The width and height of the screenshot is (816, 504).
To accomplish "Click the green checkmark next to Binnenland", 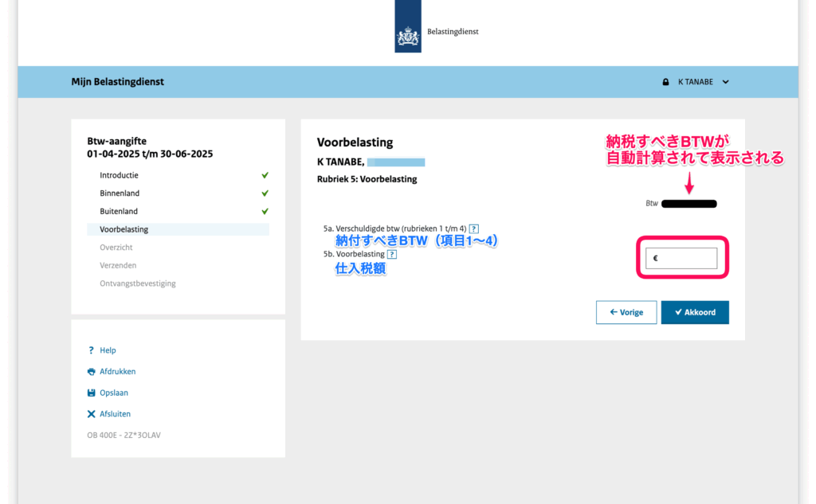I will (265, 193).
